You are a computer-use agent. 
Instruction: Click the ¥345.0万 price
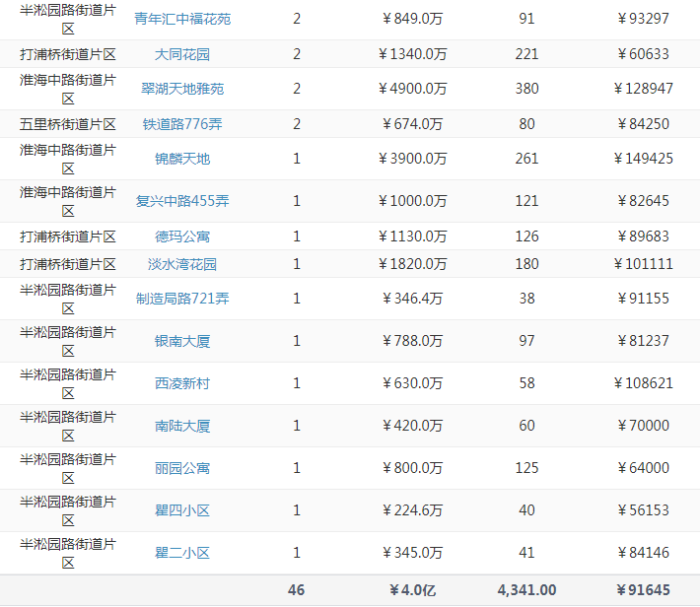412,553
